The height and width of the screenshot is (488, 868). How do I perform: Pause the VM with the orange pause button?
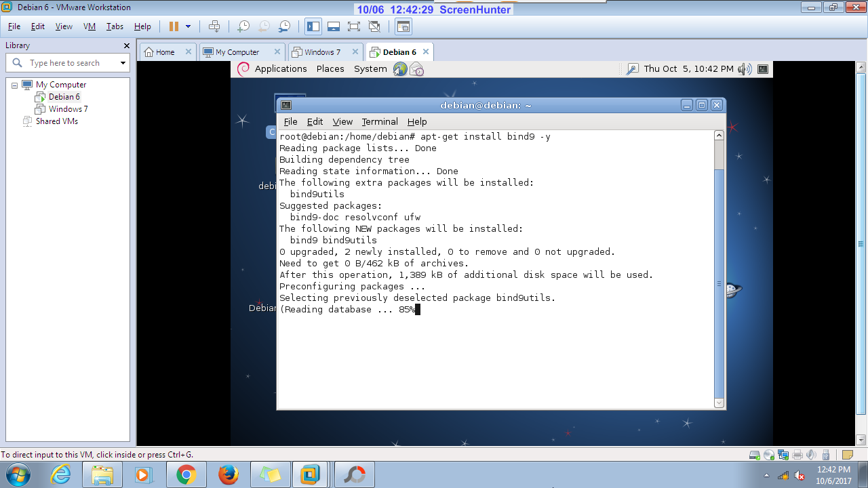point(174,26)
